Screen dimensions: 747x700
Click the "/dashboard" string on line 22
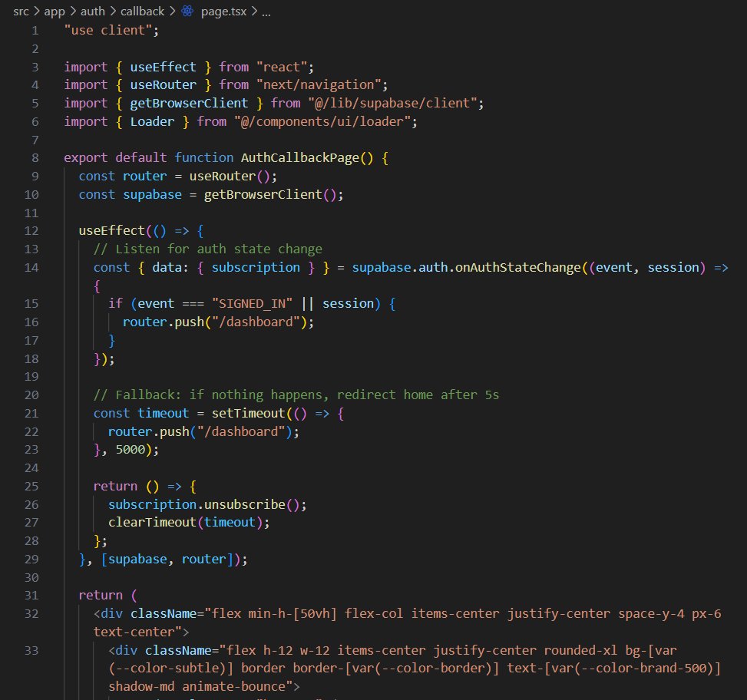tap(240, 432)
